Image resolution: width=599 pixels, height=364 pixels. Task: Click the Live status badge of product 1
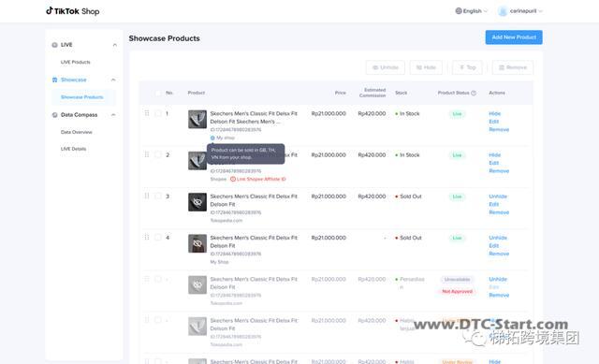pos(457,114)
